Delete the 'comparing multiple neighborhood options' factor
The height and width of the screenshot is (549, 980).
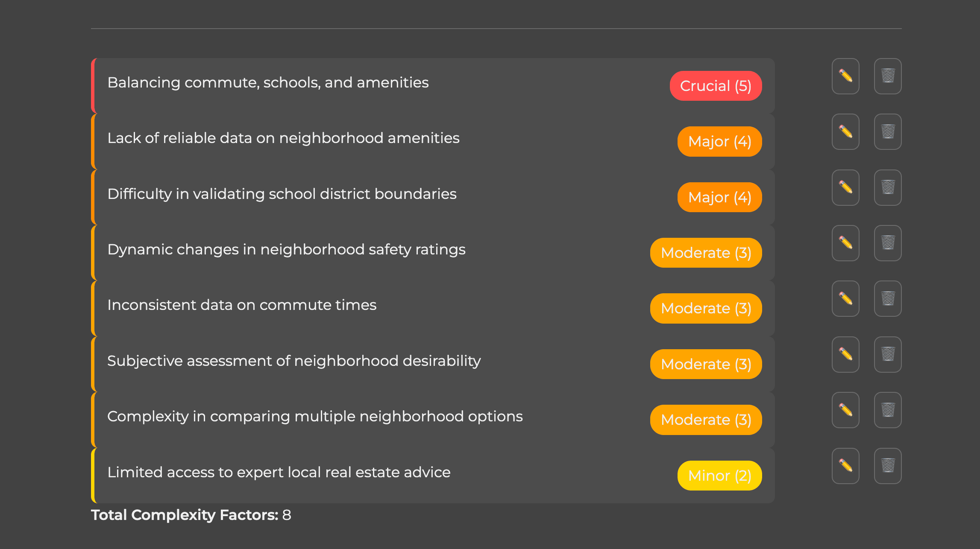coord(888,410)
